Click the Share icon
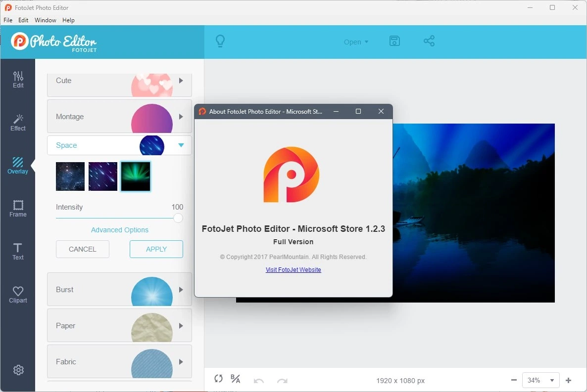This screenshot has width=587, height=392. pos(429,41)
